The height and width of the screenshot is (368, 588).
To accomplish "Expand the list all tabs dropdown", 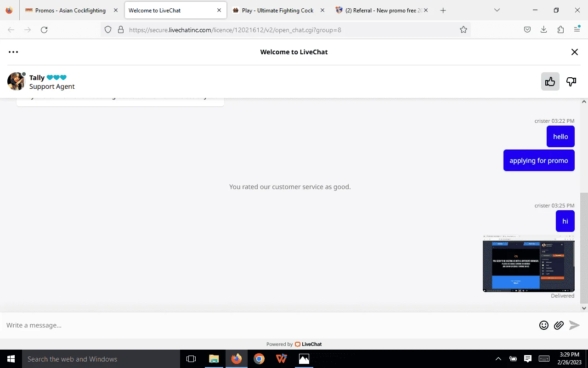I will click(497, 10).
